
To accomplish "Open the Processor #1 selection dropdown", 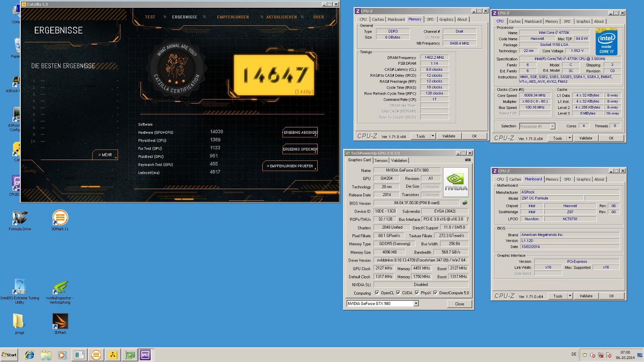I will coord(553,126).
